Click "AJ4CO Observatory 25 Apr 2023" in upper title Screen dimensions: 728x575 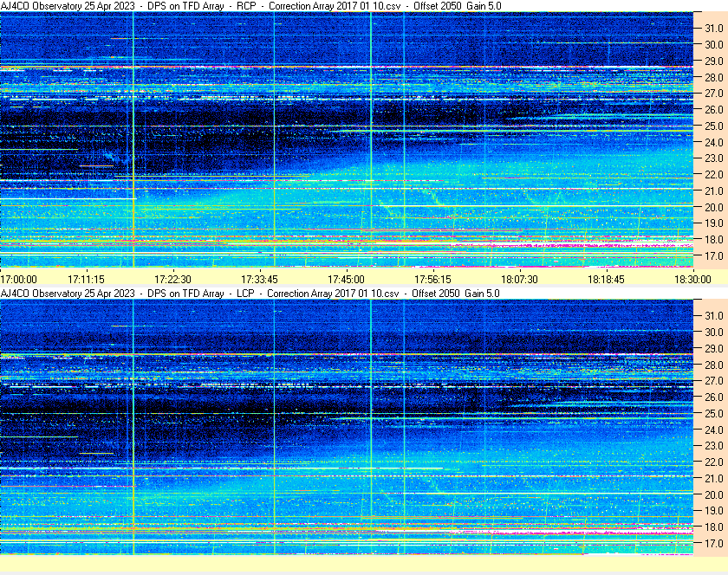pos(68,6)
